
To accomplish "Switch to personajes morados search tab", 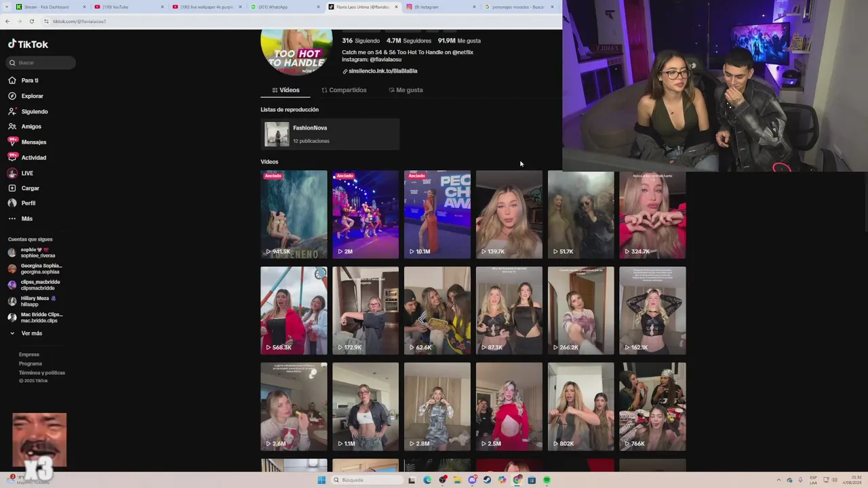I will [519, 7].
